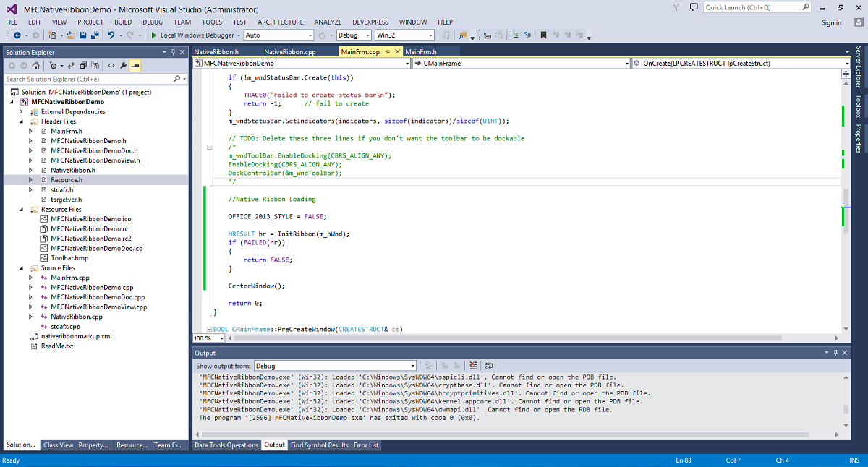868x467 pixels.
Task: Click the Undo toolbar icon
Action: [111, 35]
